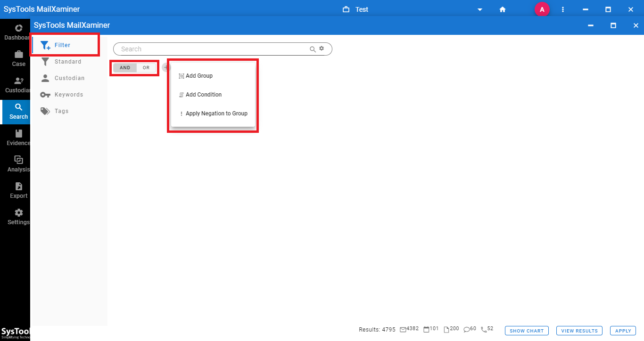Switch to the Keywords filter tab
The width and height of the screenshot is (644, 341).
point(68,95)
